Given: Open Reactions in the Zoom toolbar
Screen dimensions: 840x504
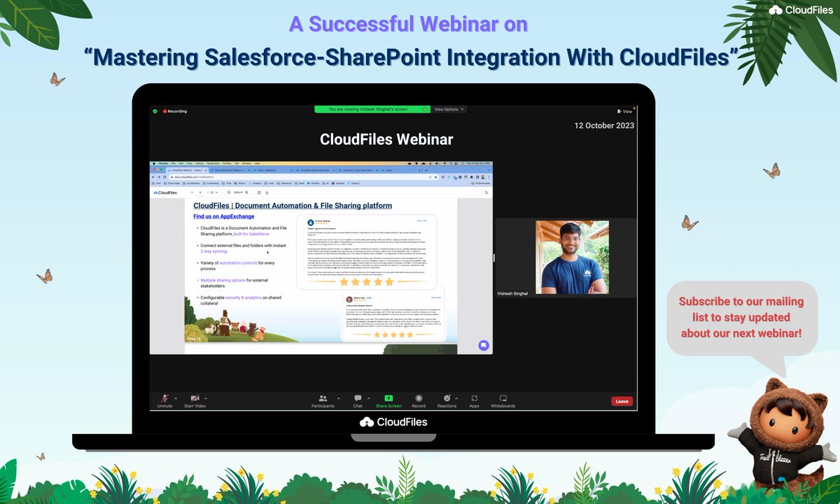Looking at the screenshot, I should (447, 400).
